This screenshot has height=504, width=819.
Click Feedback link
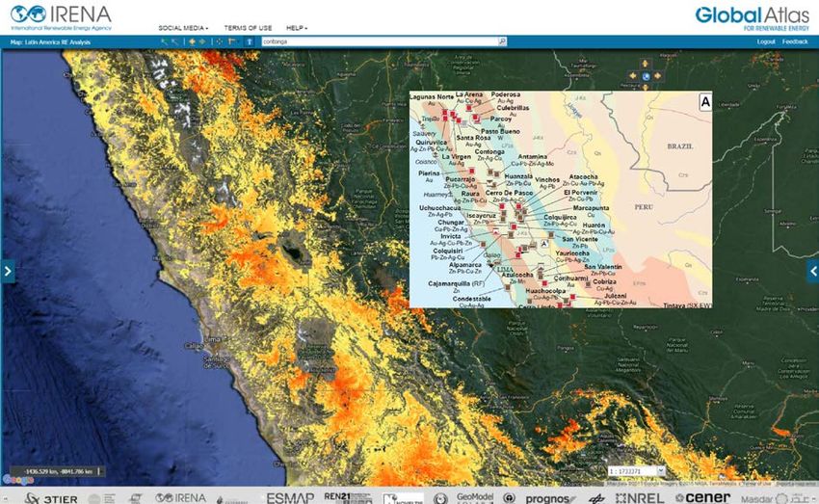point(795,41)
